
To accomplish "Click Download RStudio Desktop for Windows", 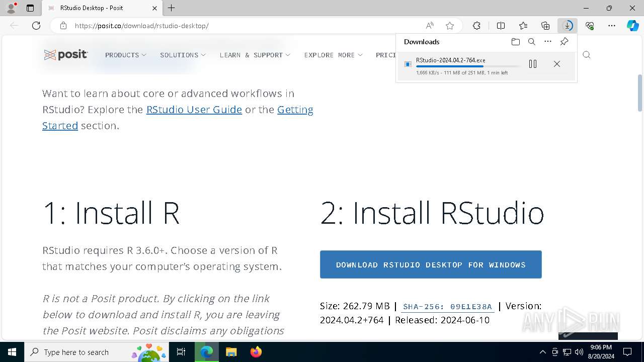I will (x=431, y=264).
